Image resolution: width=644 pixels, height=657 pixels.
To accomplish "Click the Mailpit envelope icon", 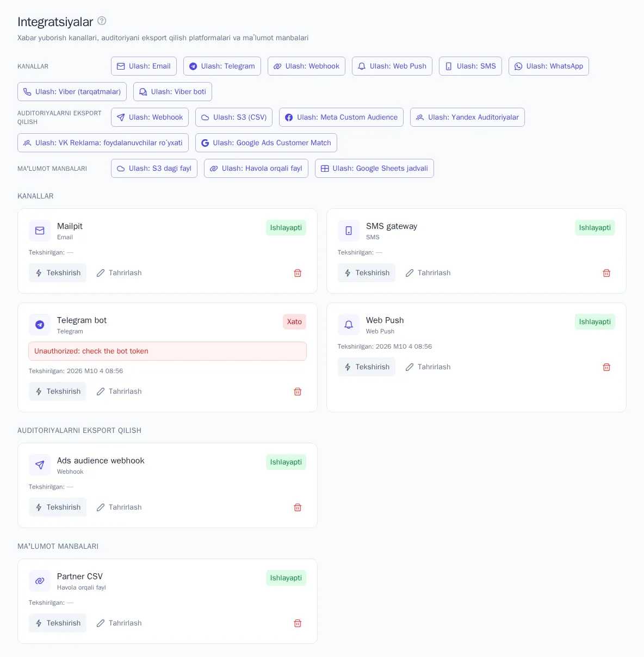I will [x=40, y=231].
